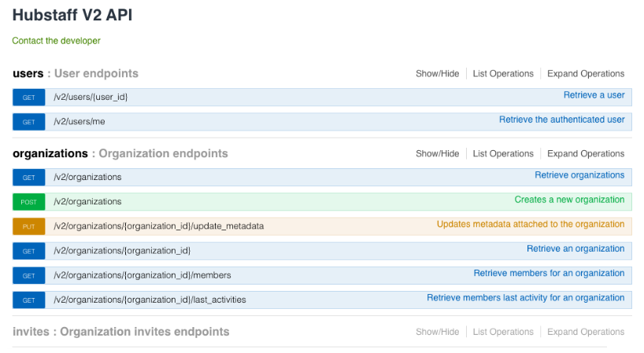Click the GET badge for retrieve organizations
The image size is (644, 353).
(29, 178)
